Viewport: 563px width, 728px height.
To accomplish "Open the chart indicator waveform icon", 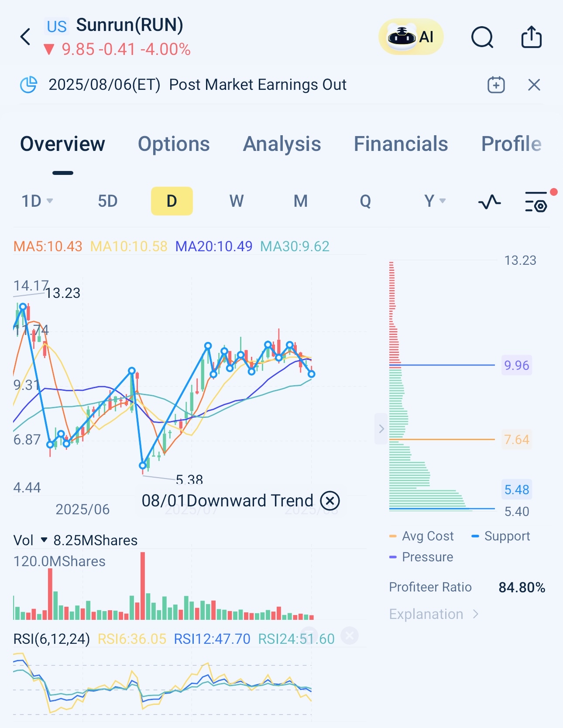I will click(489, 202).
